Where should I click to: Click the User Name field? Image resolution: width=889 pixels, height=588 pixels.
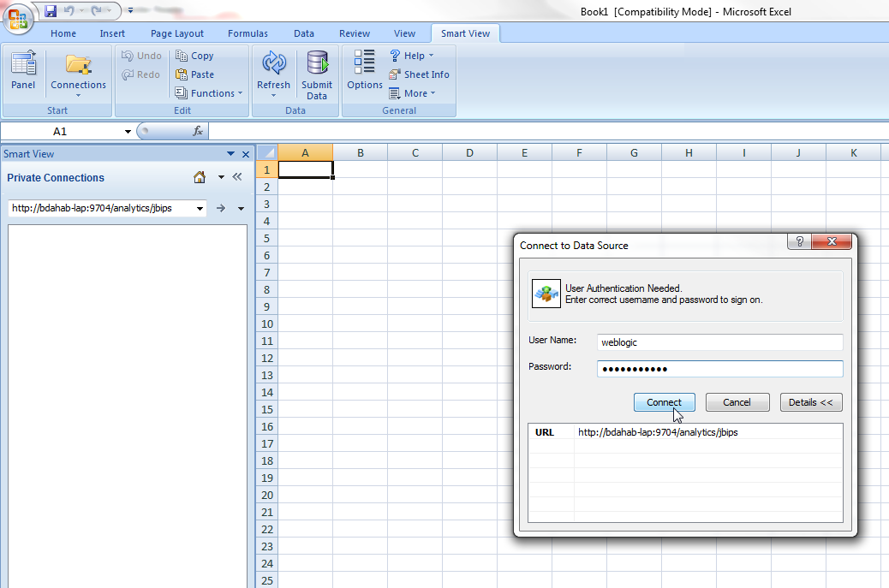719,342
